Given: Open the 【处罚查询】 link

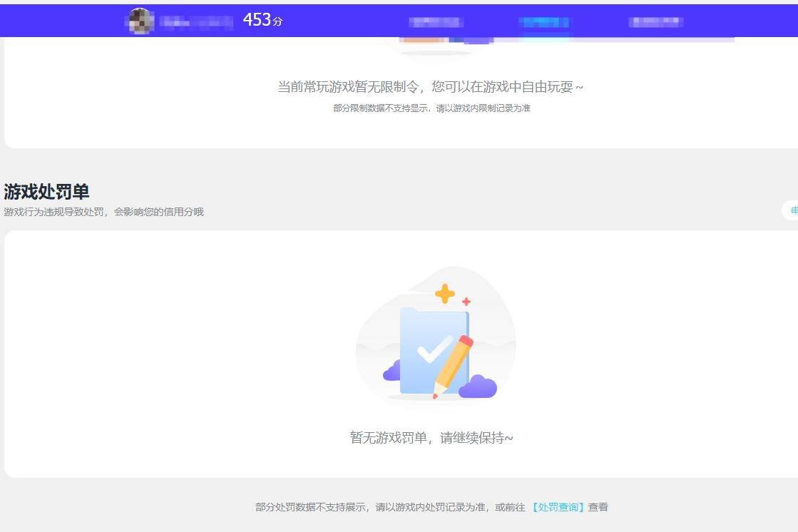Looking at the screenshot, I should 557,507.
